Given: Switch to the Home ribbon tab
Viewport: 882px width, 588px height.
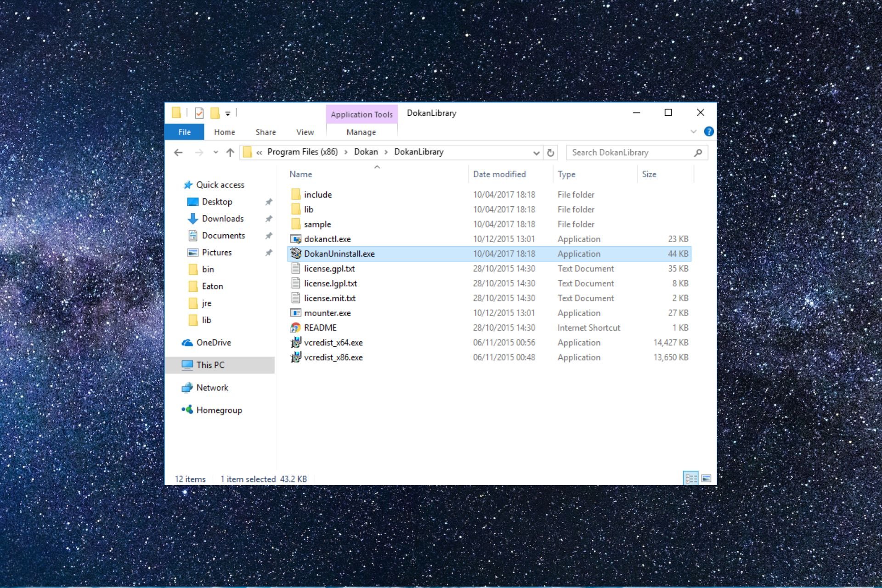Looking at the screenshot, I should coord(225,132).
